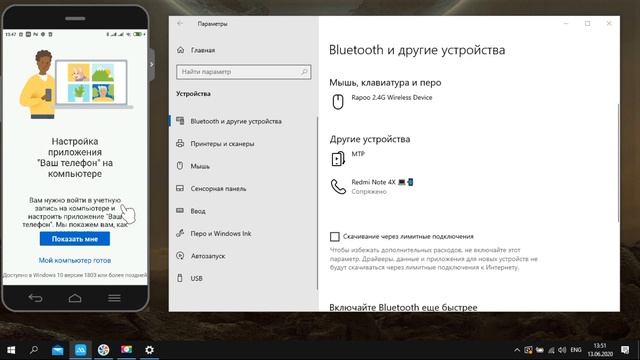Screen dimensions: 640x360
Task: Go back with the Settings window back arrow
Action: click(180, 23)
